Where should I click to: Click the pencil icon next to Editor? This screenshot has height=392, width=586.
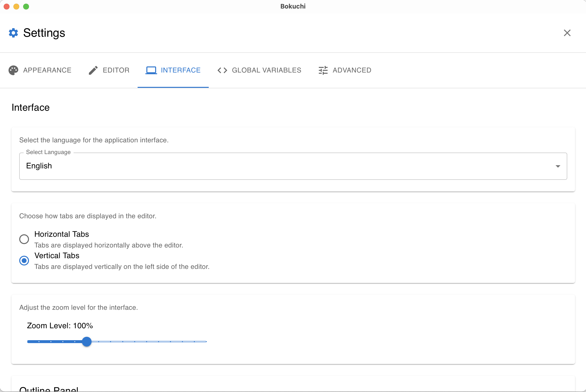coord(93,70)
